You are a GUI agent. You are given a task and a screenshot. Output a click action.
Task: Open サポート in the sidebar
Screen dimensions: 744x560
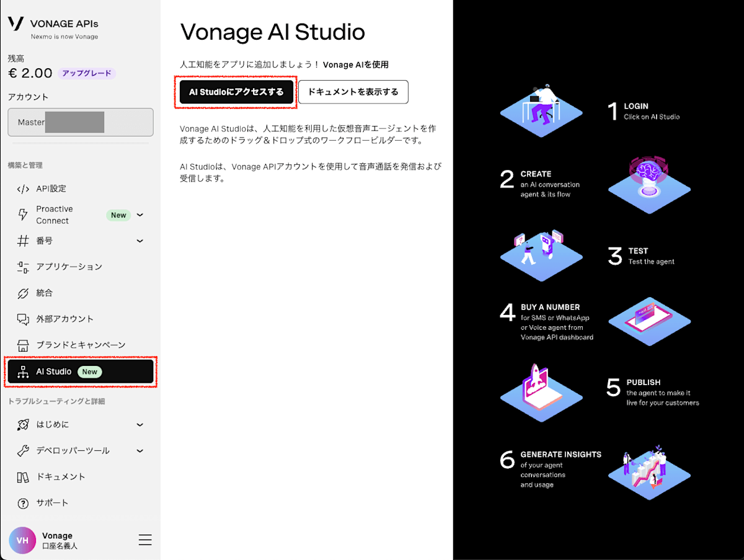click(81, 503)
